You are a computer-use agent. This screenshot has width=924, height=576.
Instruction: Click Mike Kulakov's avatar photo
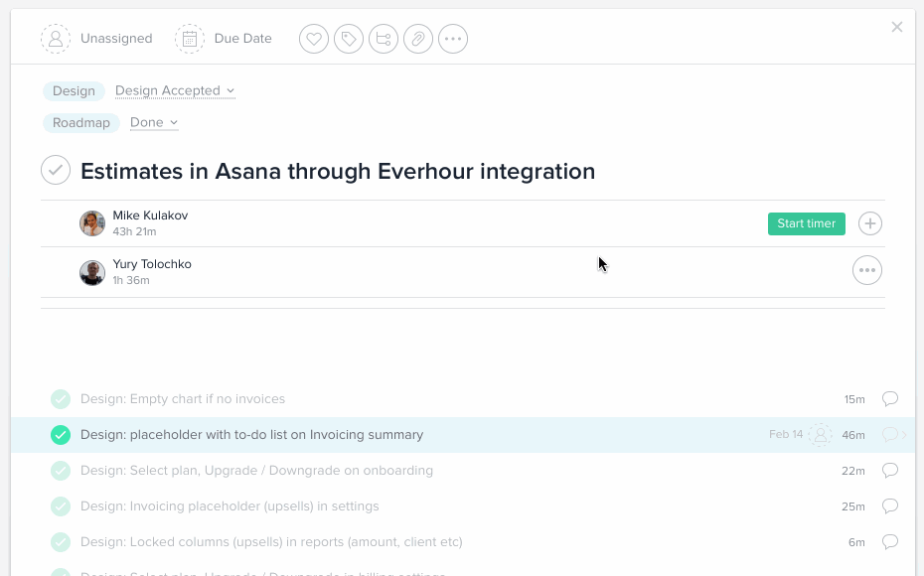tap(92, 223)
